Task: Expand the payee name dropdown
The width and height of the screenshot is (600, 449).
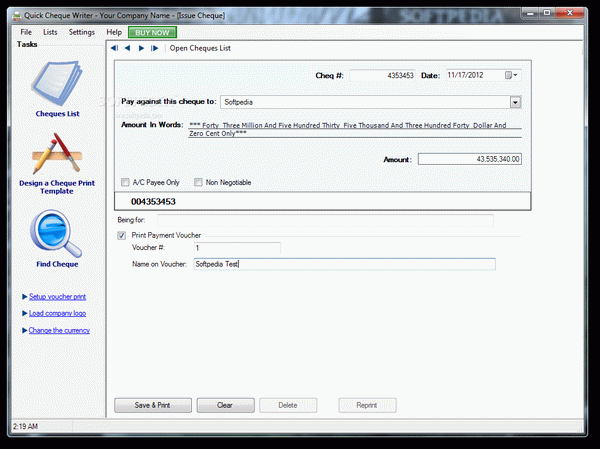Action: [x=515, y=101]
